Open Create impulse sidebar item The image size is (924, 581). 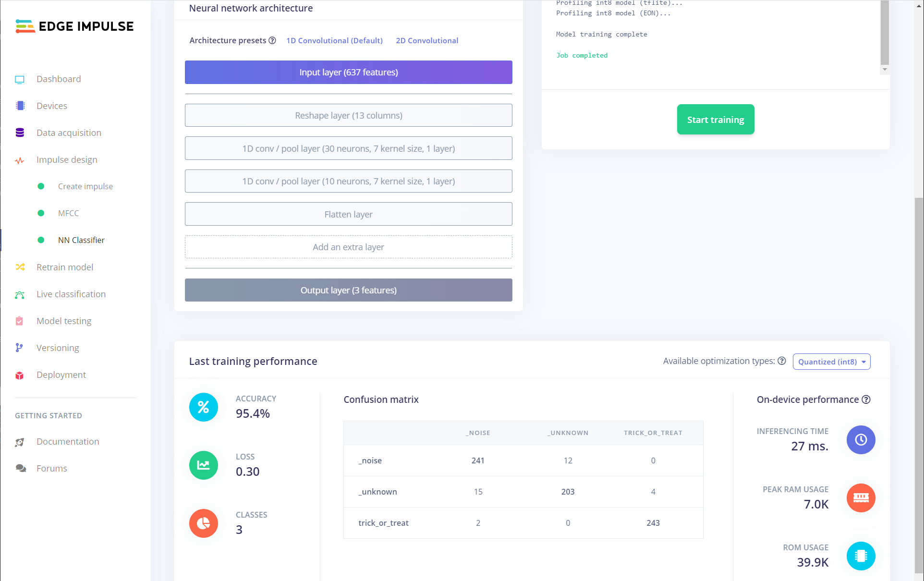(85, 186)
